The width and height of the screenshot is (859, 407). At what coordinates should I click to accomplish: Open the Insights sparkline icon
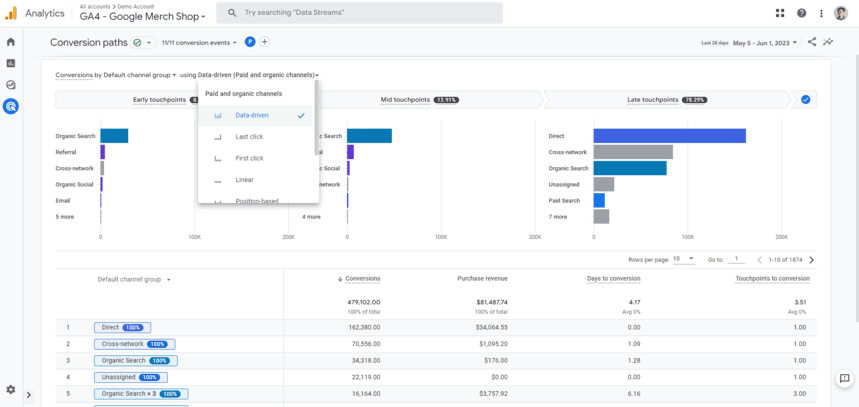click(x=828, y=42)
